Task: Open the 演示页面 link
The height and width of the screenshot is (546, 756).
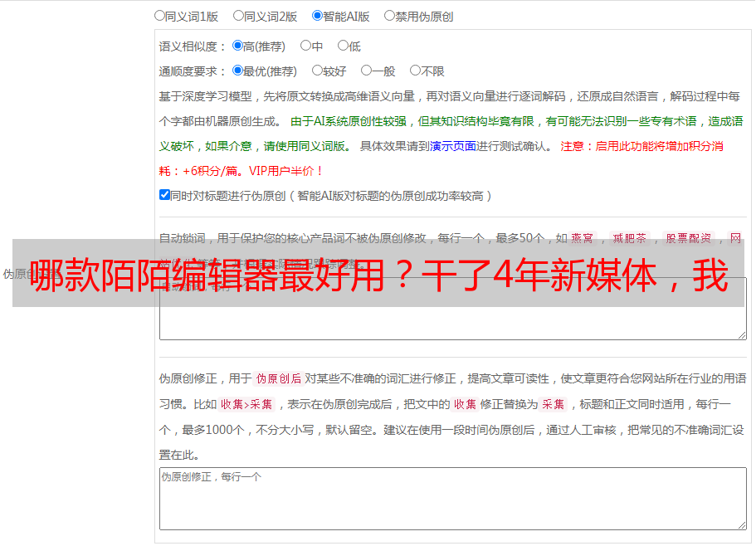Action: pos(453,146)
